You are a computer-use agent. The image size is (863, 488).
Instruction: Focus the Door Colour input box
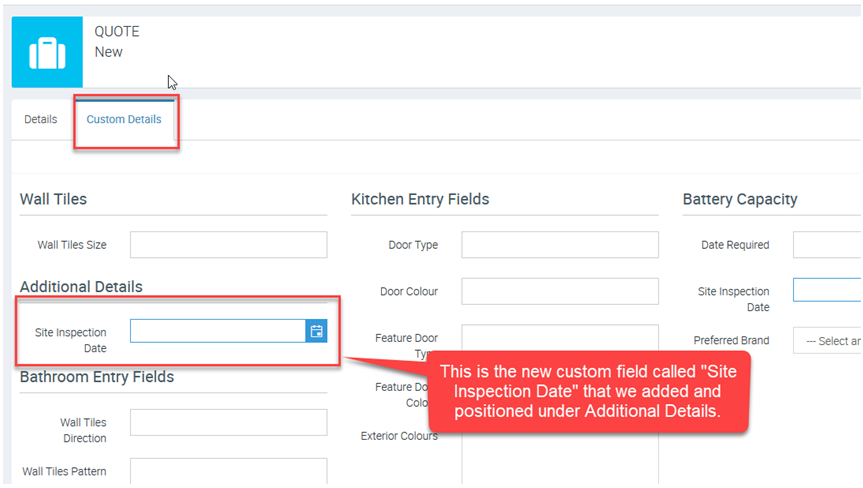[559, 291]
